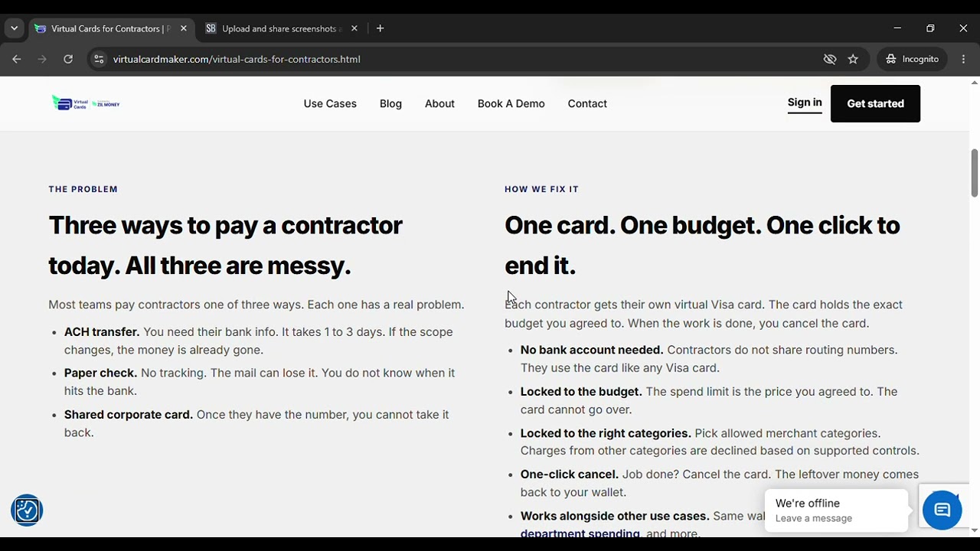Open the chat bubble icon
The width and height of the screenshot is (980, 551).
[942, 510]
